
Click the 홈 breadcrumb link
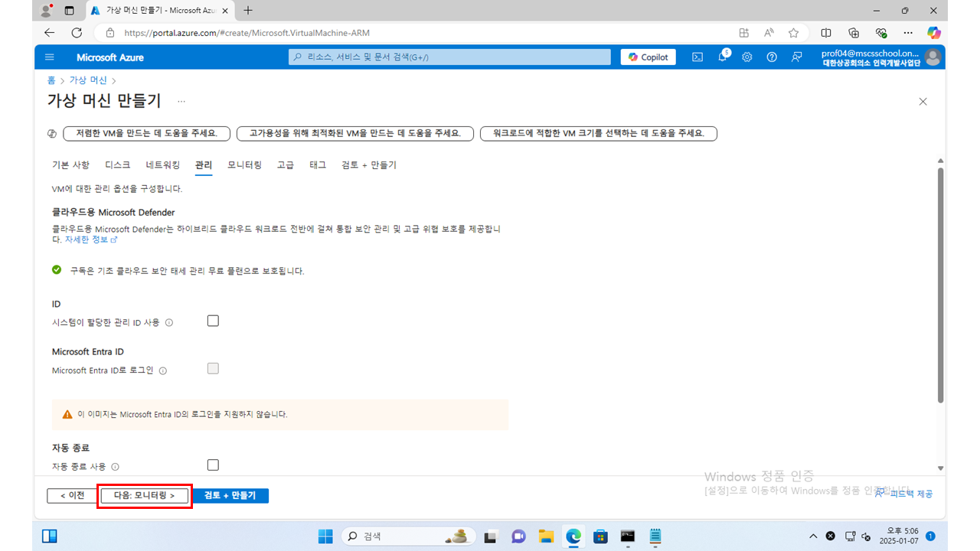pos(51,80)
